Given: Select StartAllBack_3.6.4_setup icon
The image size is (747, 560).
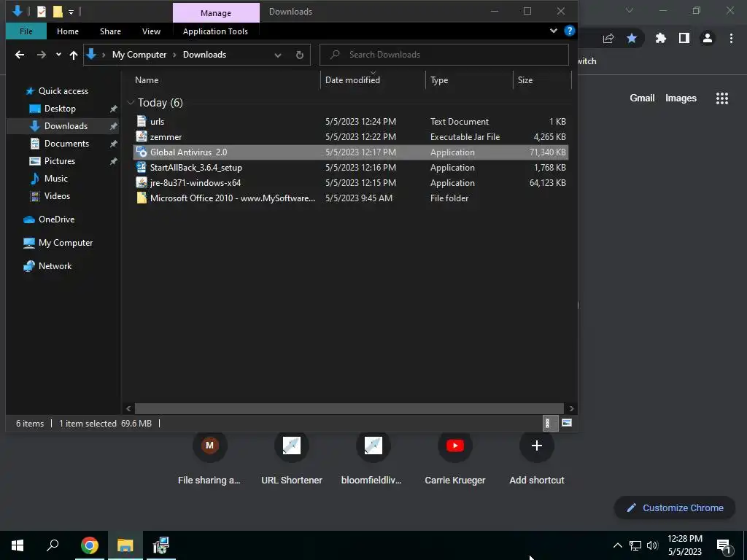Looking at the screenshot, I should tap(142, 167).
